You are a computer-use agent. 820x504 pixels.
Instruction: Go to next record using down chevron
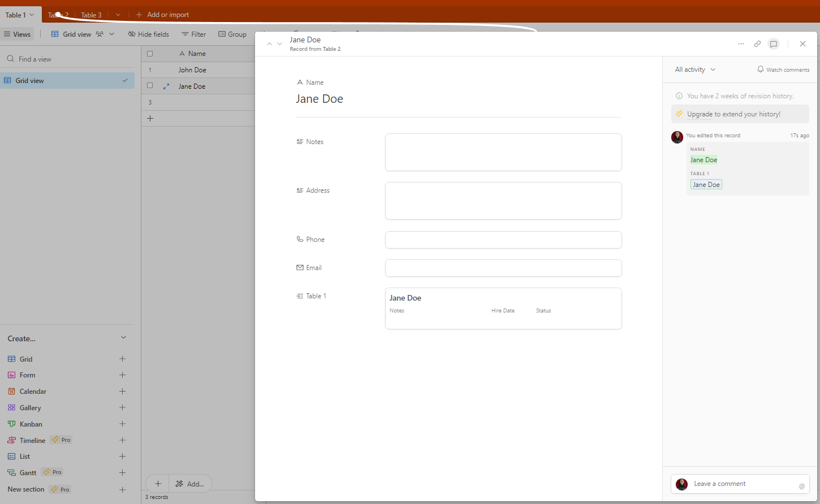(x=279, y=44)
